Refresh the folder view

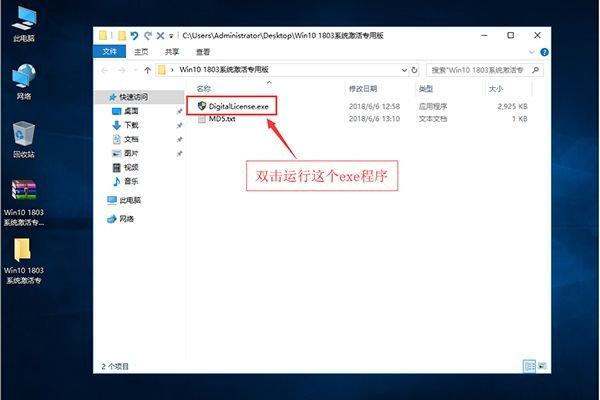point(414,70)
